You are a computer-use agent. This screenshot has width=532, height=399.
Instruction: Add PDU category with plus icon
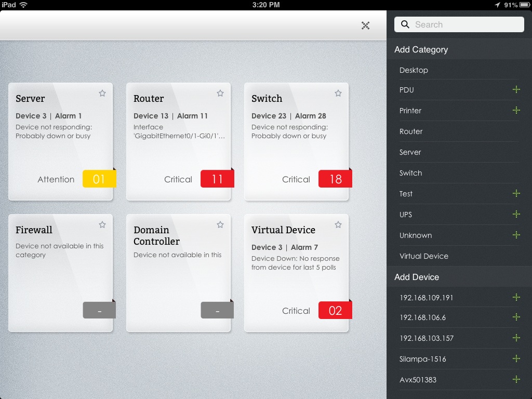516,89
